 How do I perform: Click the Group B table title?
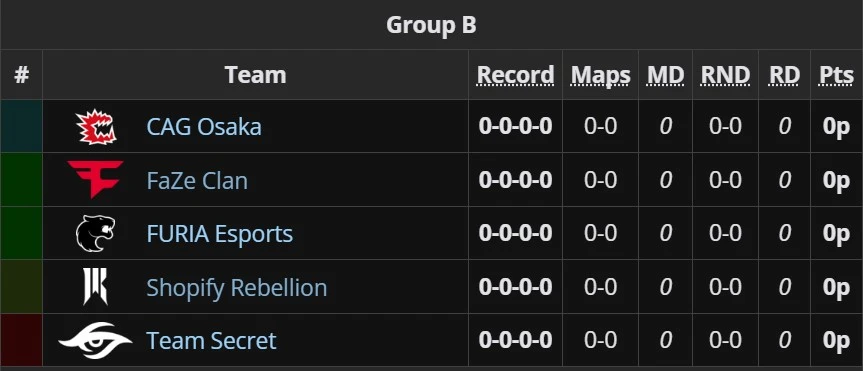click(431, 25)
